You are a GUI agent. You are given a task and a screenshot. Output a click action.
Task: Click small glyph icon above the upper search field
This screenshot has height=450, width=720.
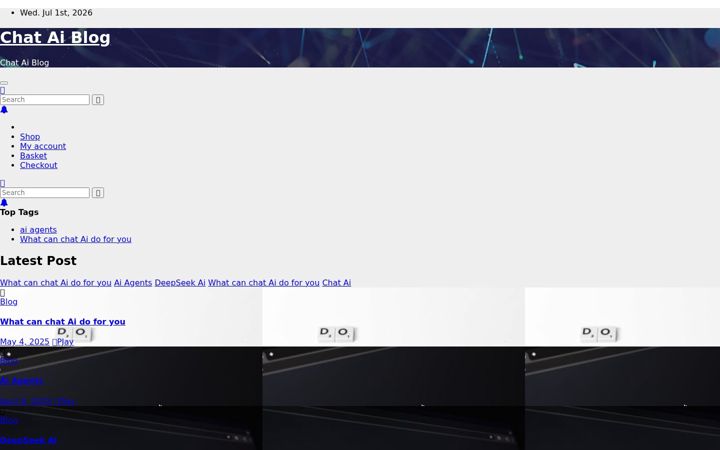point(2,90)
